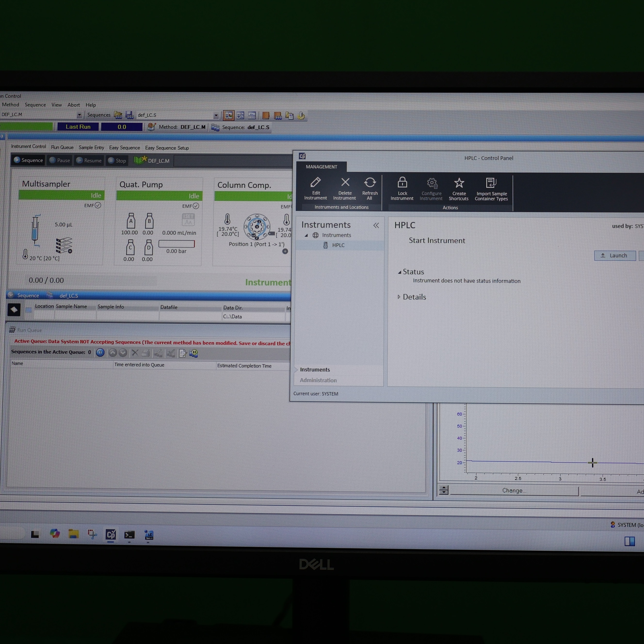Click solvent bottle A in Quat. Pump
Screen dimensions: 644x644
pyautogui.click(x=131, y=221)
